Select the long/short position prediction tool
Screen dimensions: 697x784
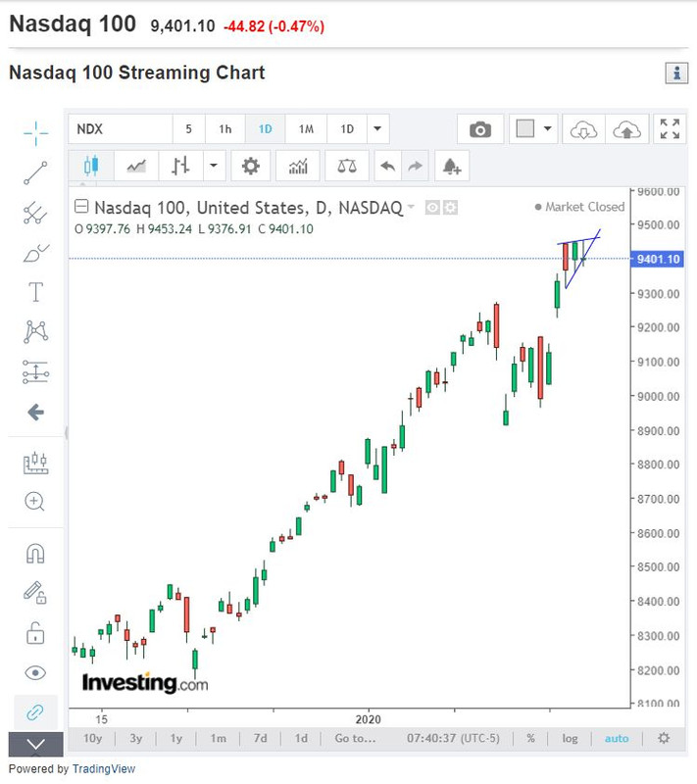click(x=35, y=372)
